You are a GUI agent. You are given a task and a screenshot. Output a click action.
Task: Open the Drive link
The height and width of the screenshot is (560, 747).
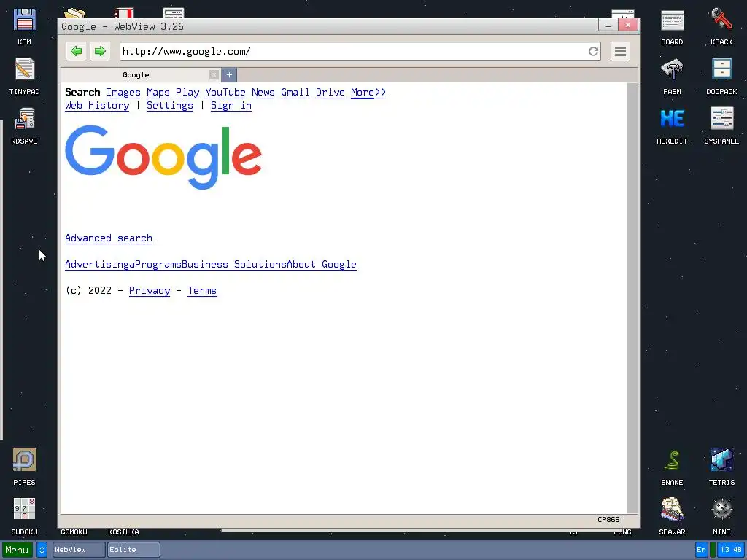coord(330,93)
